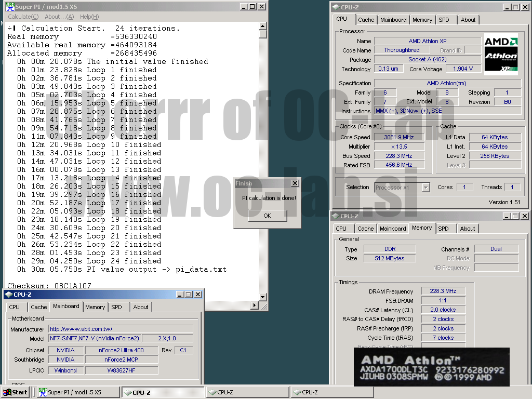The image size is (532, 399).
Task: Switch to Mainboard tab in top CPU-Z window
Action: pos(393,20)
